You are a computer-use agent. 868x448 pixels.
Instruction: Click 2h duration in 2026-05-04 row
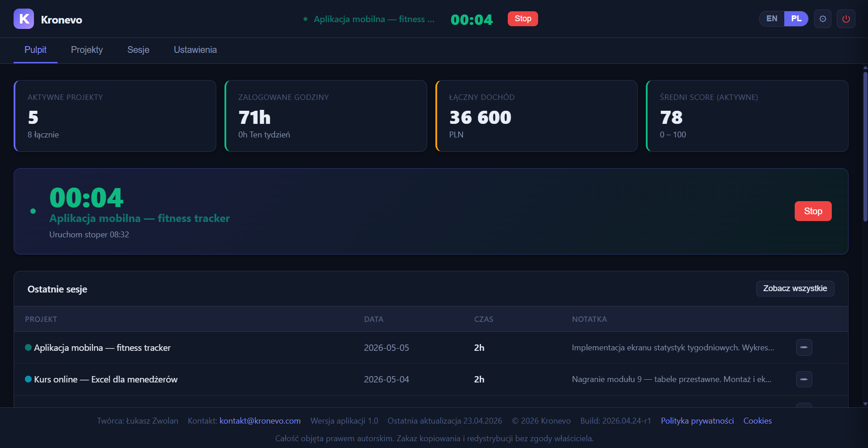click(479, 379)
